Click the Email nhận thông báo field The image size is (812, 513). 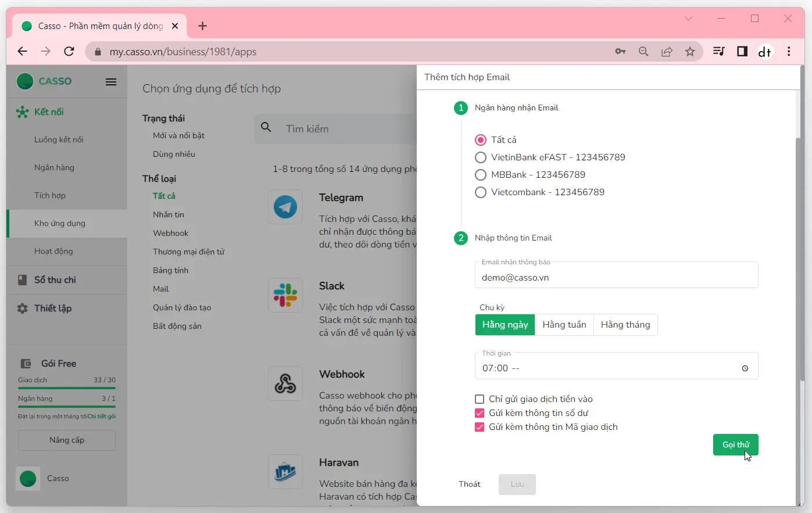617,275
